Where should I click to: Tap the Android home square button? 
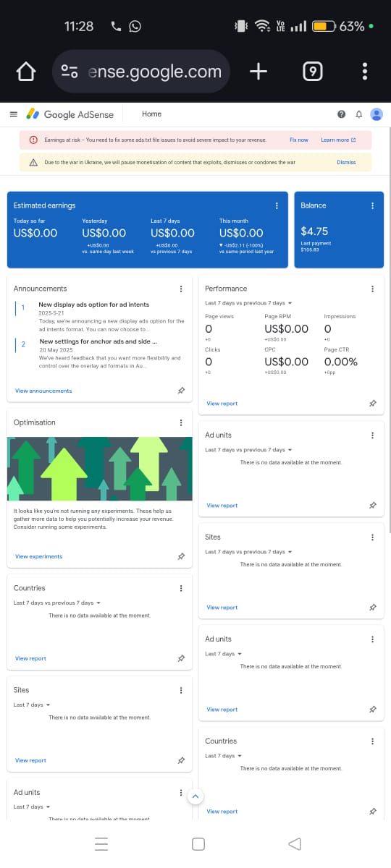[x=198, y=844]
